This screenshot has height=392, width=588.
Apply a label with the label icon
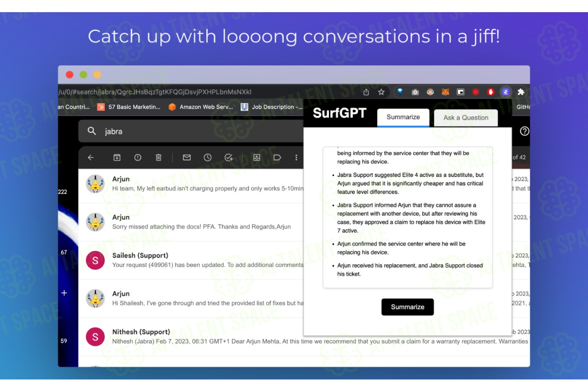[x=277, y=158]
